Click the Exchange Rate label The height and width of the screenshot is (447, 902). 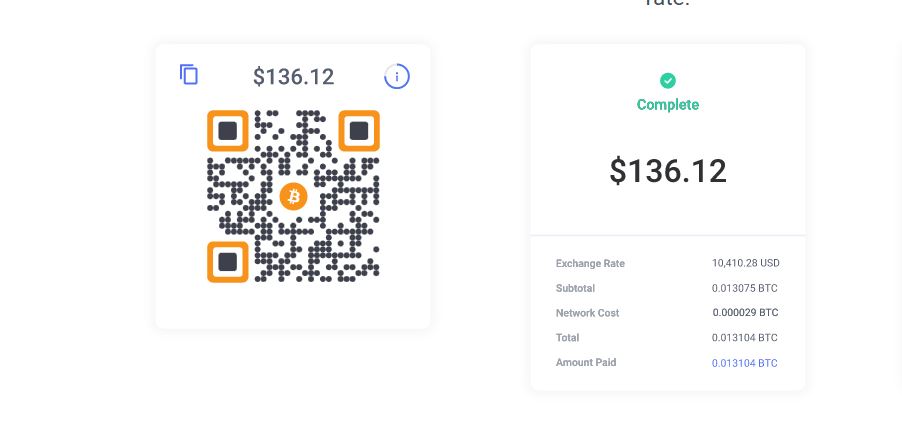click(590, 263)
